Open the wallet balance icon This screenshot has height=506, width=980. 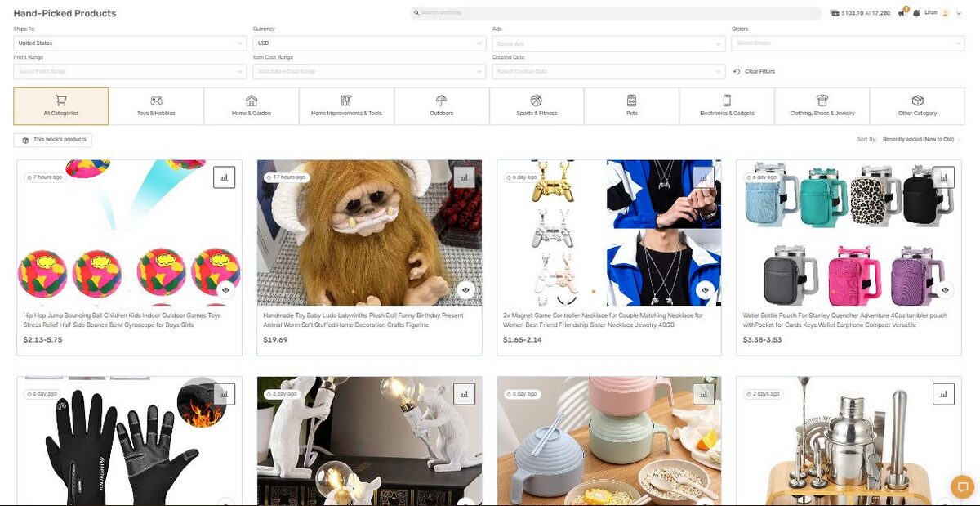click(835, 13)
